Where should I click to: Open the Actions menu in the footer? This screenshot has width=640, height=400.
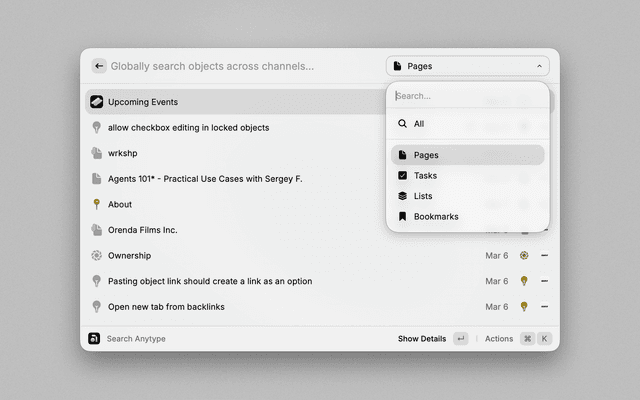pyautogui.click(x=499, y=339)
